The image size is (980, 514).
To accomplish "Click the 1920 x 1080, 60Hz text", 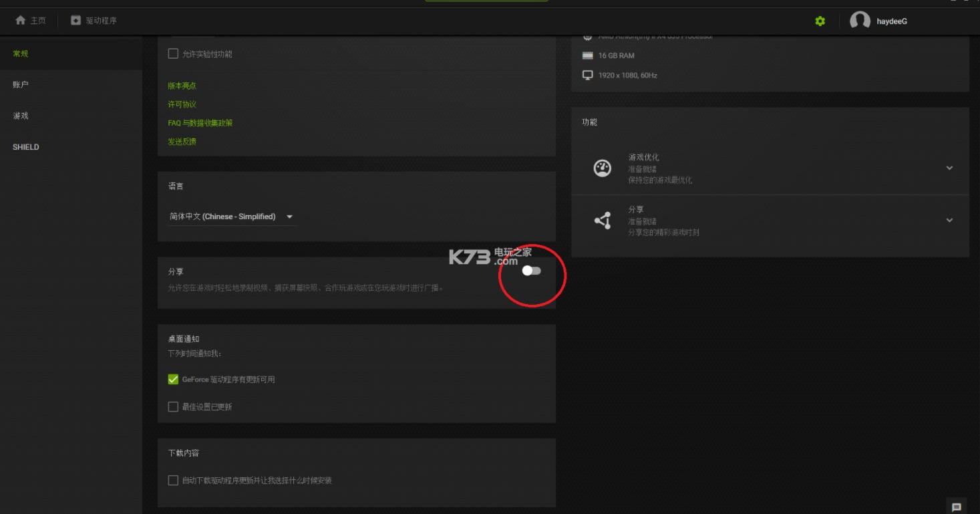I will pyautogui.click(x=628, y=76).
